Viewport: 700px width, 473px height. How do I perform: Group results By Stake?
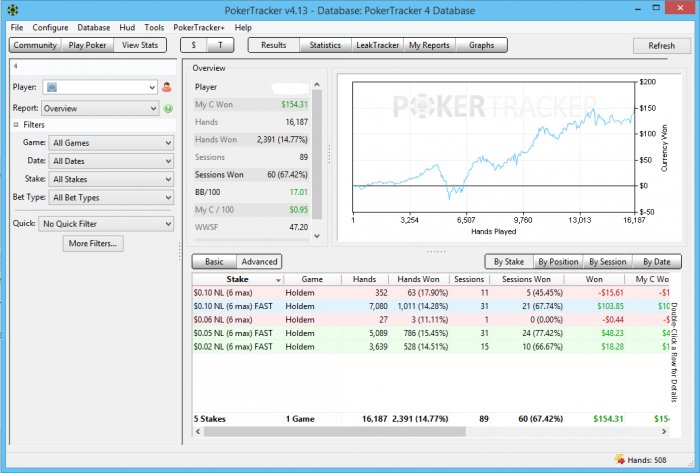509,261
